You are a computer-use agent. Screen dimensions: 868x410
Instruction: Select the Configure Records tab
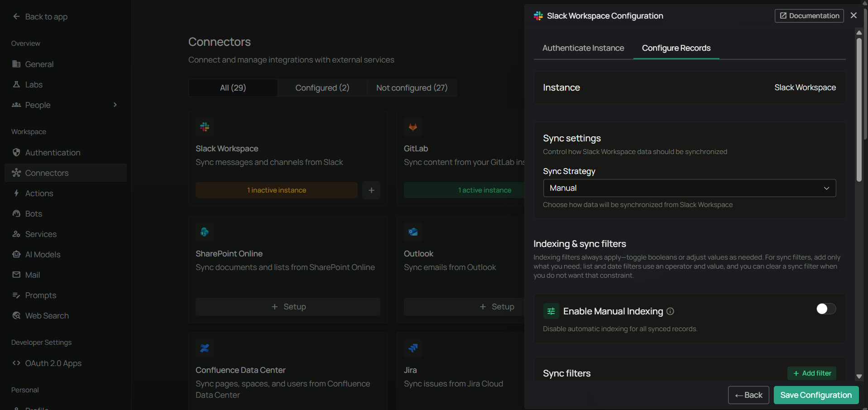pyautogui.click(x=676, y=48)
